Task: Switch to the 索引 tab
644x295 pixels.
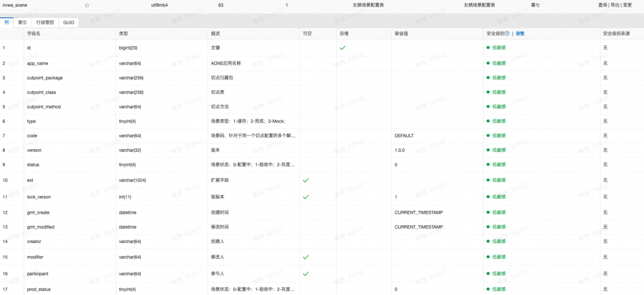Action: [23, 23]
